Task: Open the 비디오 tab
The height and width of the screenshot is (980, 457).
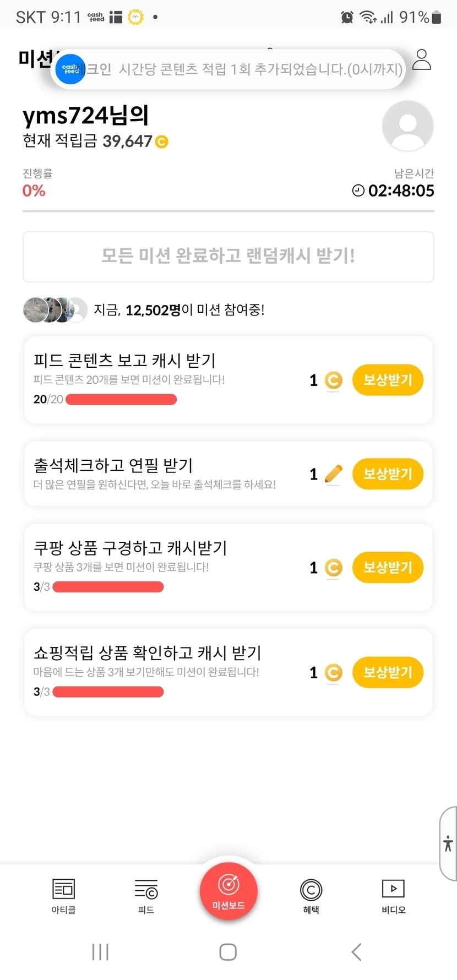Action: [x=393, y=896]
